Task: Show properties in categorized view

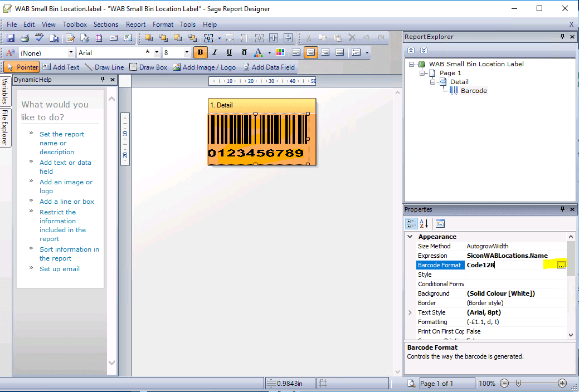Action: [x=411, y=224]
